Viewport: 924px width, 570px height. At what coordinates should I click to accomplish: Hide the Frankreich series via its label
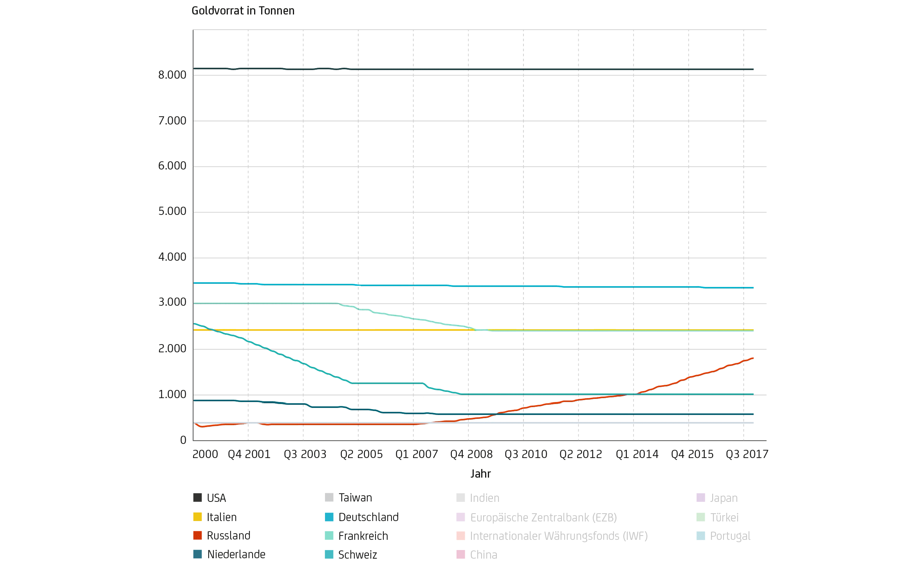pyautogui.click(x=363, y=536)
